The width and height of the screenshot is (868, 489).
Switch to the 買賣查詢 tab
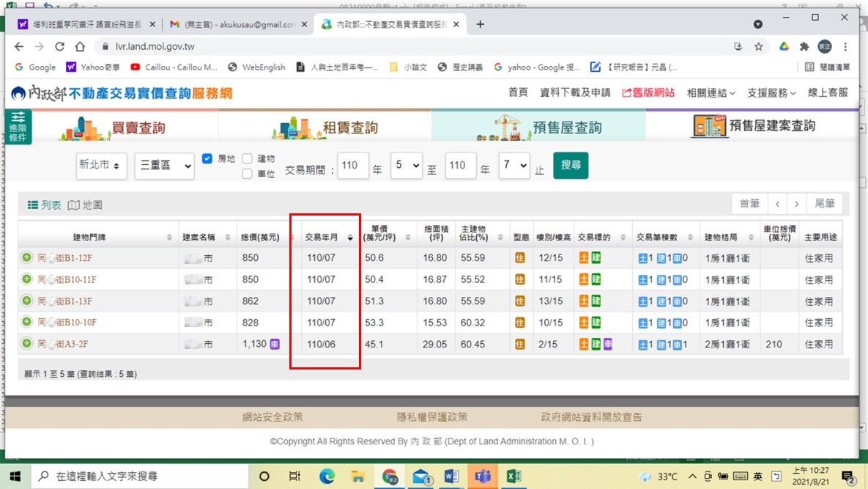(x=112, y=128)
